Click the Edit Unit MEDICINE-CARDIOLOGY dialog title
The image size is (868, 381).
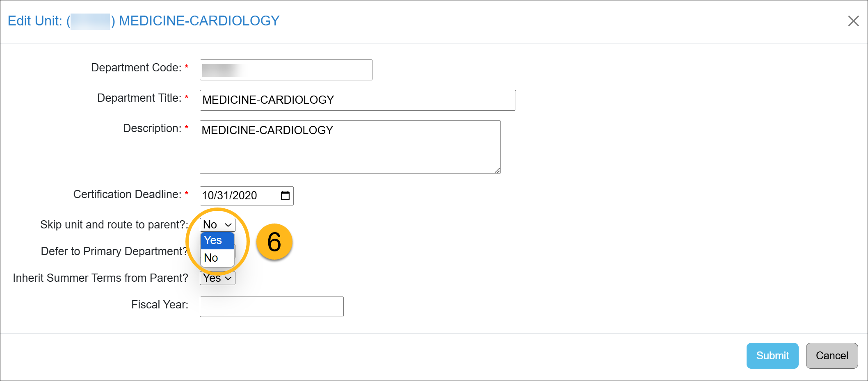pos(144,21)
